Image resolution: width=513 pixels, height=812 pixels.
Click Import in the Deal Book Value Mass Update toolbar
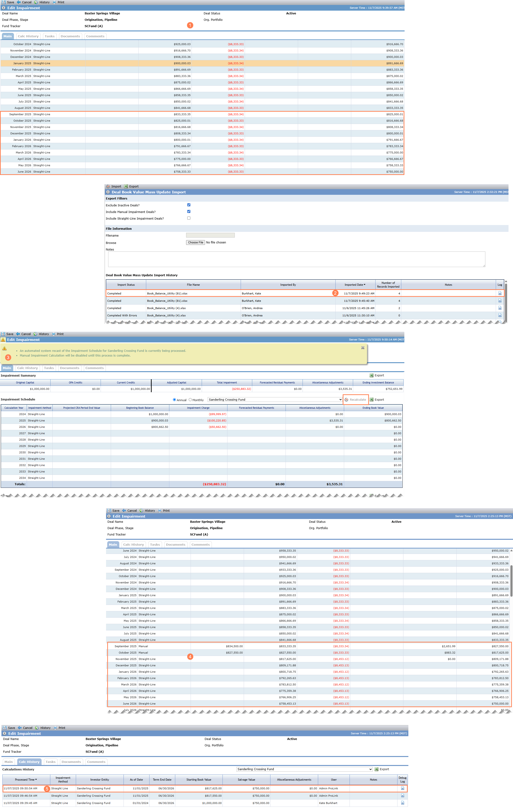click(x=114, y=187)
